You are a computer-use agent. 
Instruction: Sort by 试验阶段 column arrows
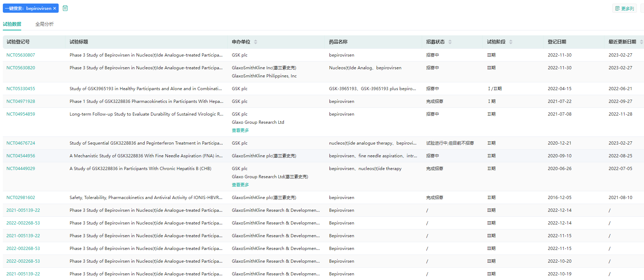(511, 42)
